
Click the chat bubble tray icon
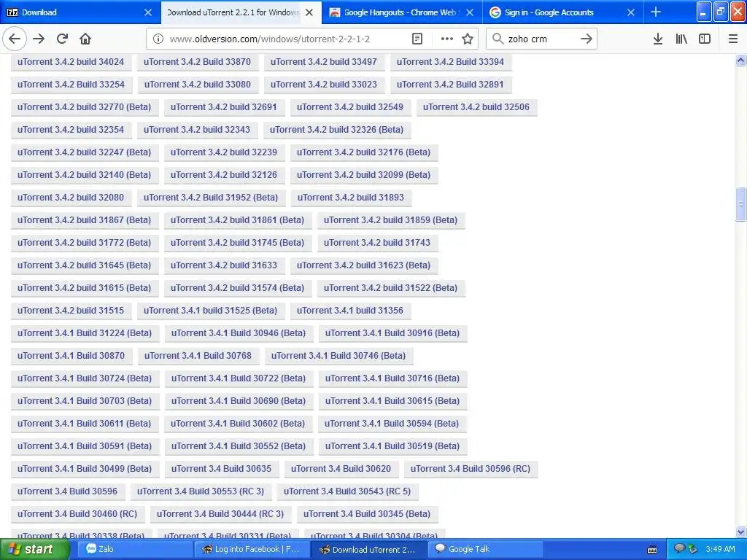(x=679, y=549)
